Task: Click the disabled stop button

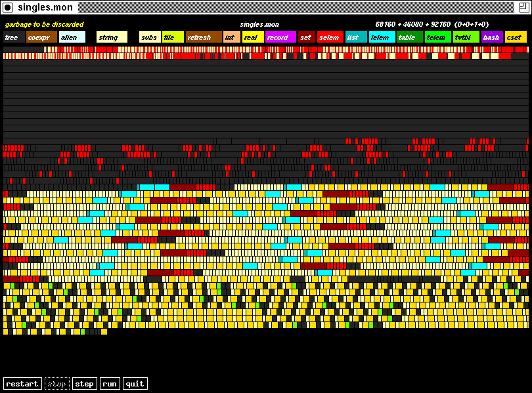Action: (57, 384)
